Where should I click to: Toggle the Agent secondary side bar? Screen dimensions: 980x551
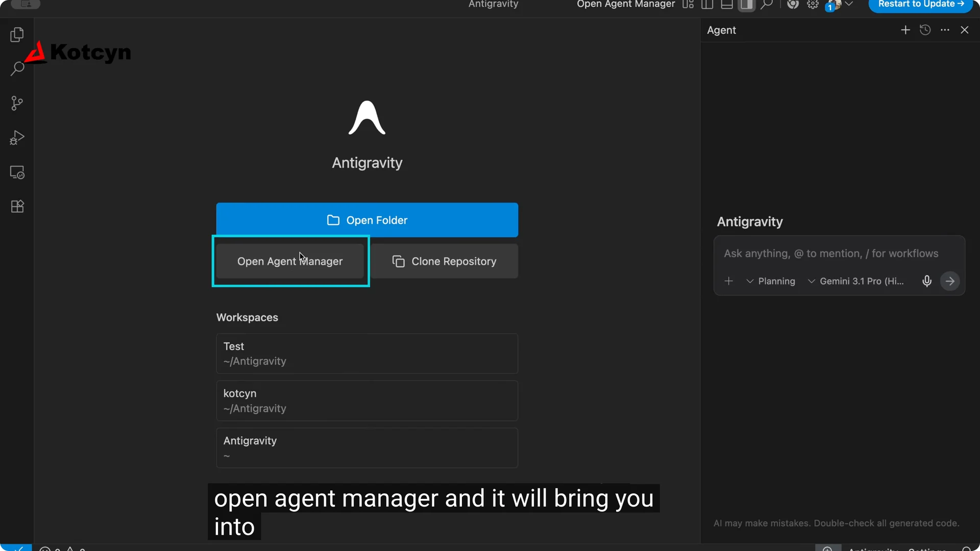pyautogui.click(x=746, y=4)
